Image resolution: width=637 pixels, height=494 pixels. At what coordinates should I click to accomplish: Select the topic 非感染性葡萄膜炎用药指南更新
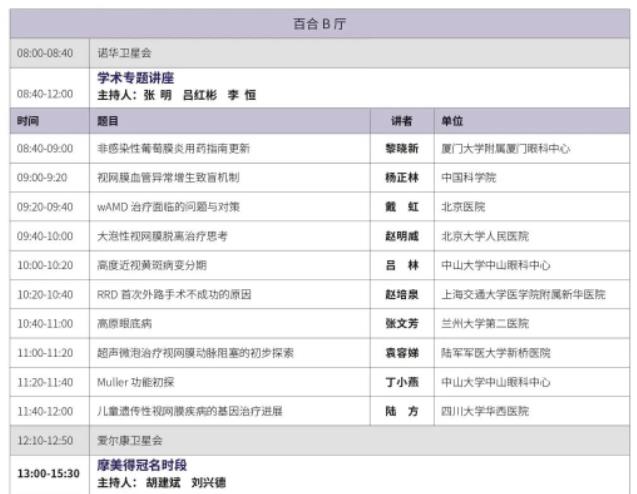(173, 149)
